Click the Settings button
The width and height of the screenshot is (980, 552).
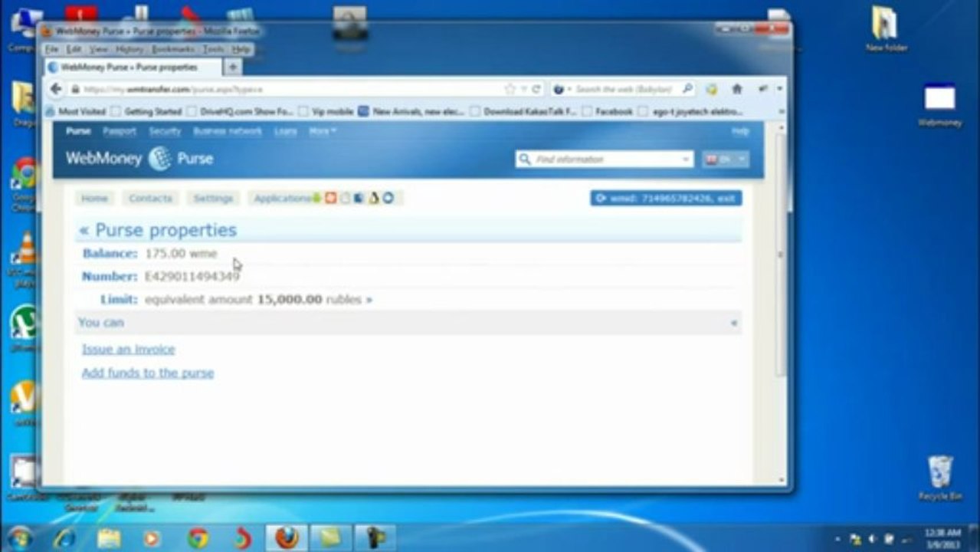coord(213,198)
